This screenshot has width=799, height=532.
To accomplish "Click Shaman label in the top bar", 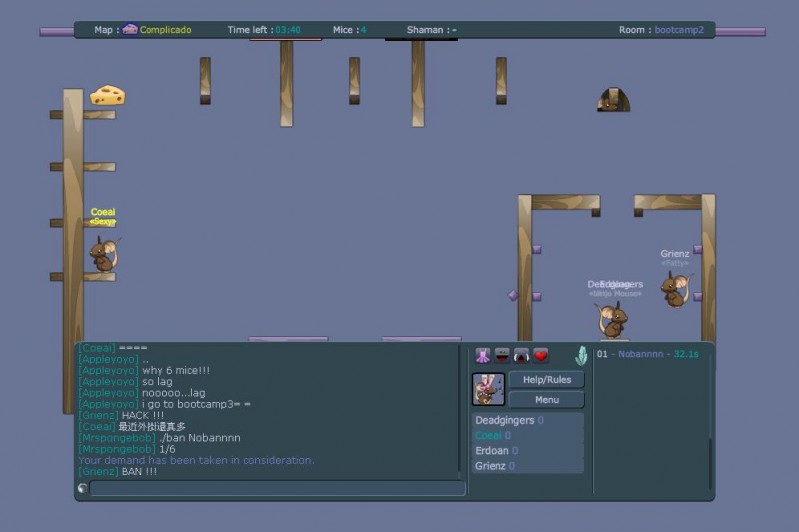I will click(x=432, y=30).
